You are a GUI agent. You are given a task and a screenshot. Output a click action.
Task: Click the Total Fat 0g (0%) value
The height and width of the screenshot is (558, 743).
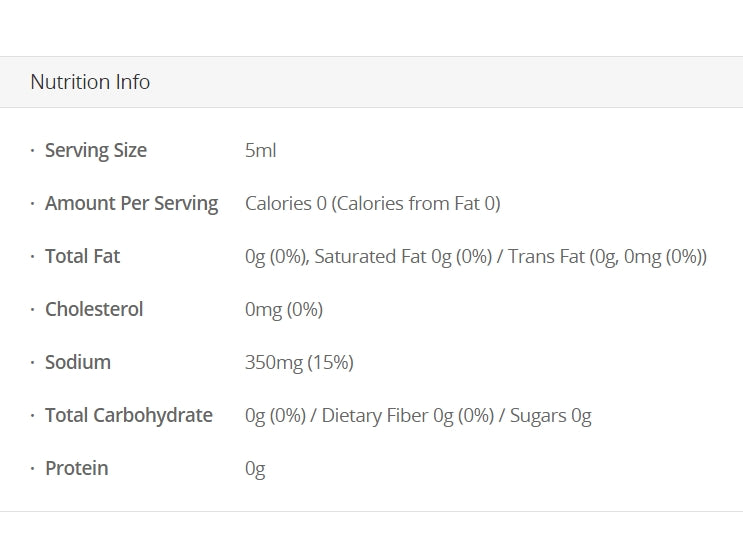coord(275,256)
